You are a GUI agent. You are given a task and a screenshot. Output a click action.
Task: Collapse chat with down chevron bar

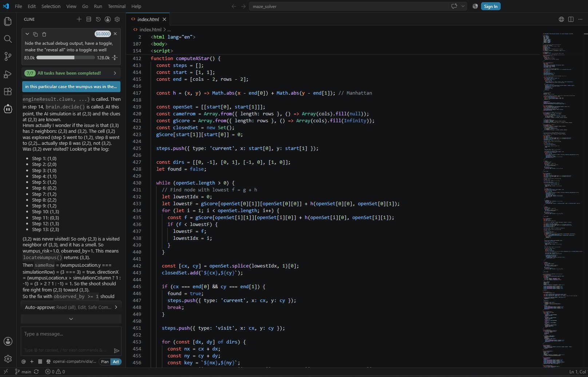pyautogui.click(x=71, y=319)
